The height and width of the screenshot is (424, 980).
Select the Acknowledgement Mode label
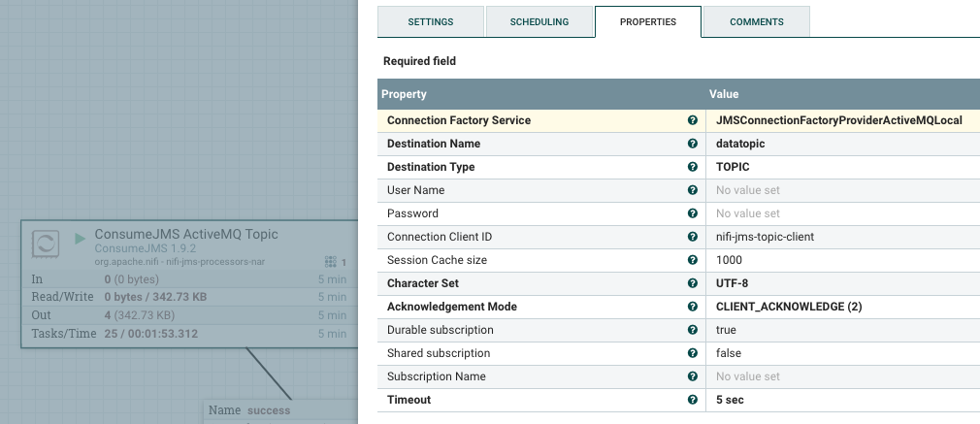[x=452, y=307]
